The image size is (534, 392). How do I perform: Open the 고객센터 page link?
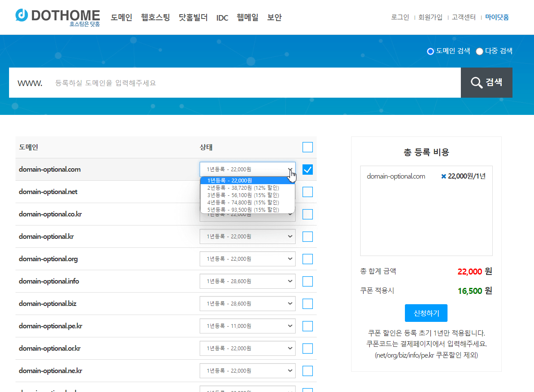tap(464, 17)
